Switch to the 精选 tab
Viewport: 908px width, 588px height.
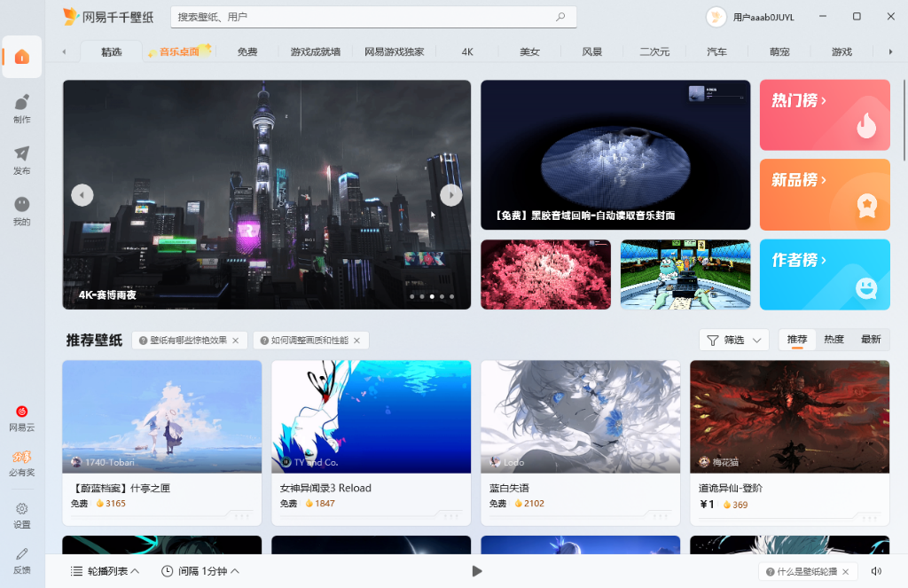click(111, 51)
